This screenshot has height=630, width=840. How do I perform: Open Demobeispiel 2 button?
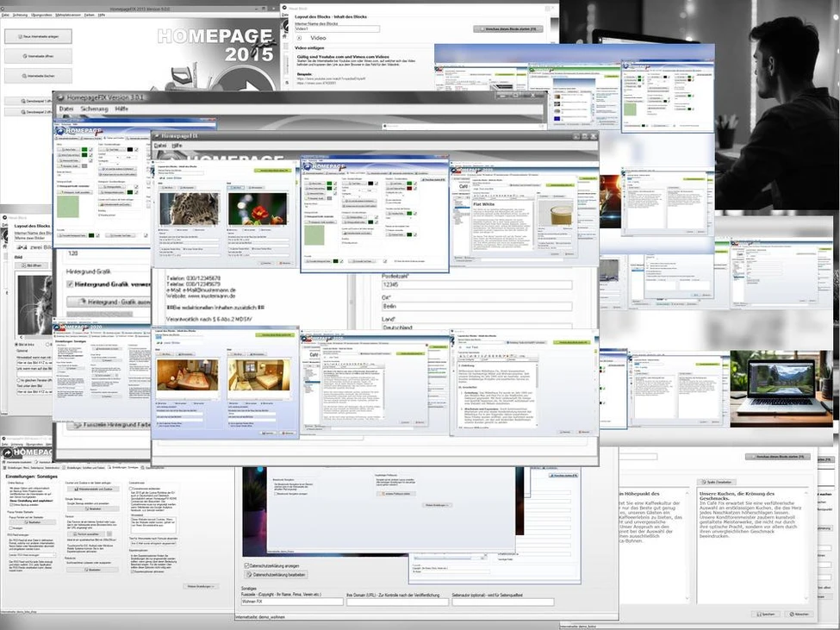pyautogui.click(x=29, y=112)
